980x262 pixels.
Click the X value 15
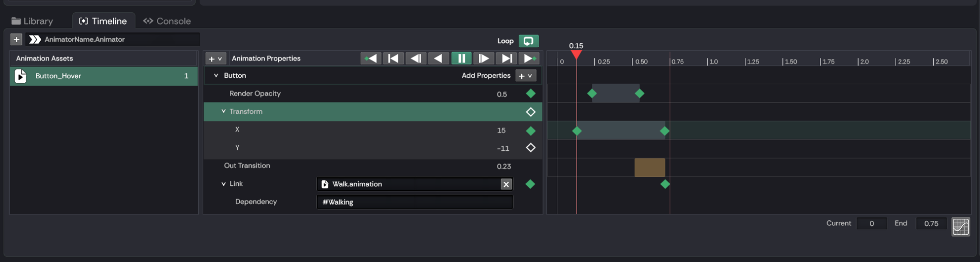[x=501, y=130]
